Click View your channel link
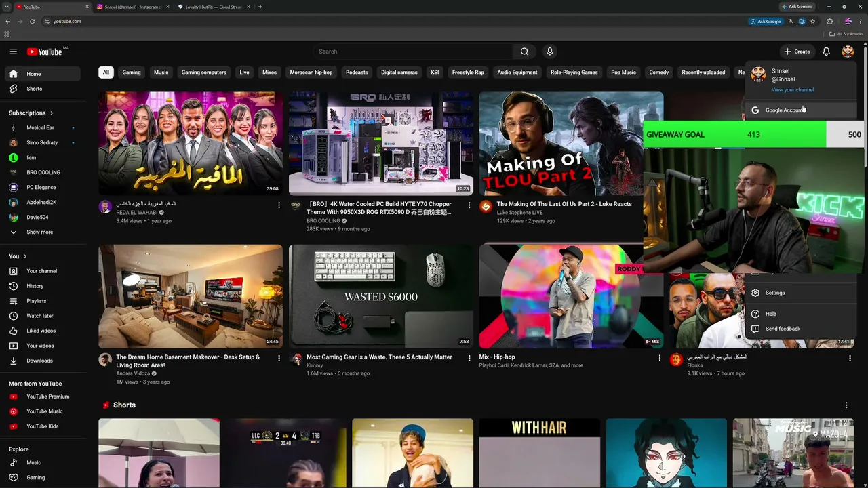Screen dimensions: 868x488 tap(793, 90)
